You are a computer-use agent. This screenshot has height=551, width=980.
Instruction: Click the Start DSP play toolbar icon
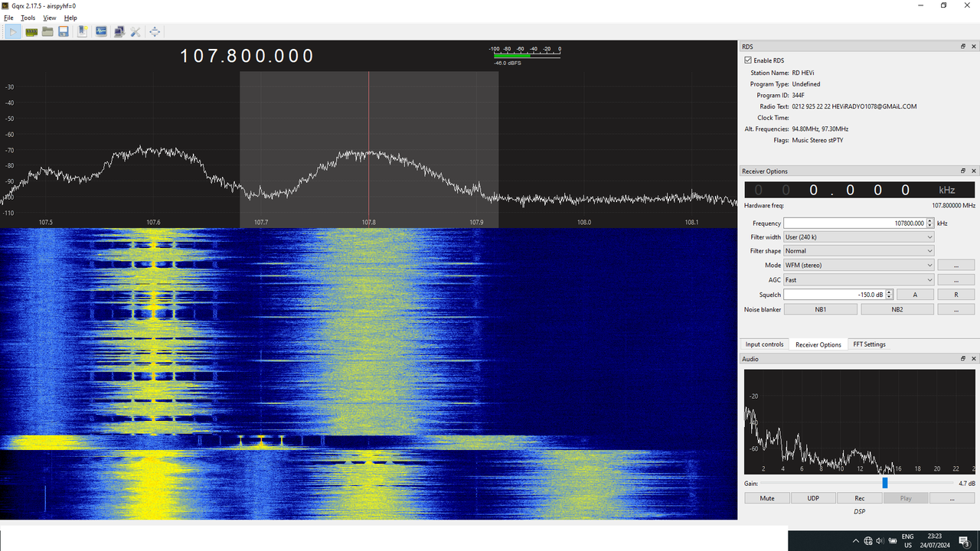13,31
